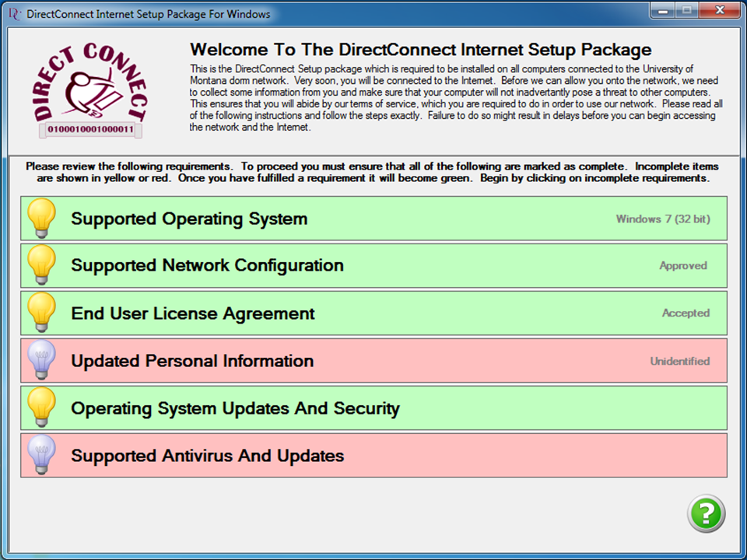Open Supported Antivirus And Updates requirement

click(374, 455)
